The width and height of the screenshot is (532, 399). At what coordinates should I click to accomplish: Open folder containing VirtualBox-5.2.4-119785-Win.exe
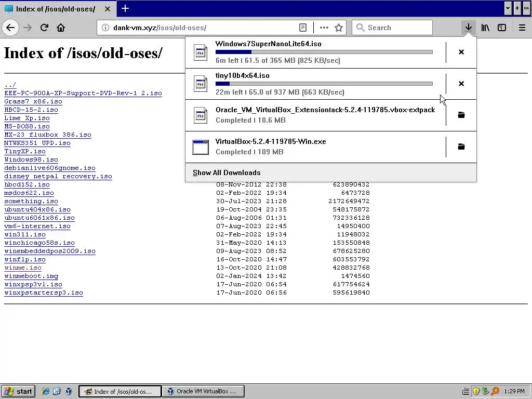coord(461,147)
